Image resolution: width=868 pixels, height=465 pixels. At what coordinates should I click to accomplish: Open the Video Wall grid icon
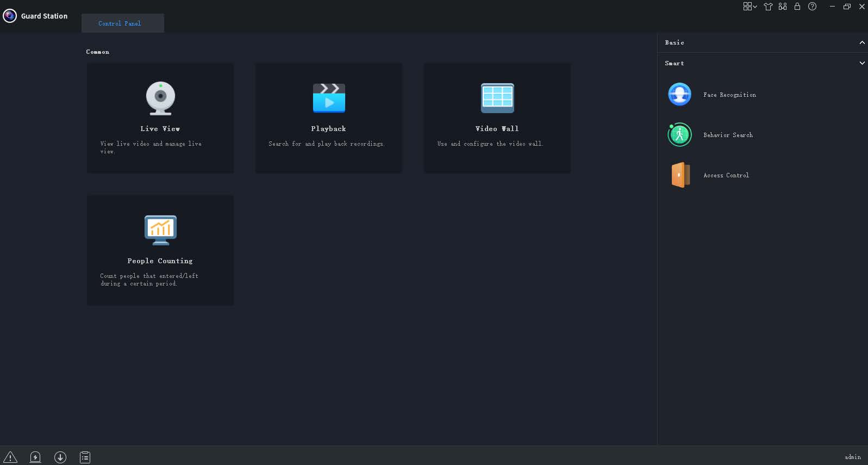(x=497, y=98)
